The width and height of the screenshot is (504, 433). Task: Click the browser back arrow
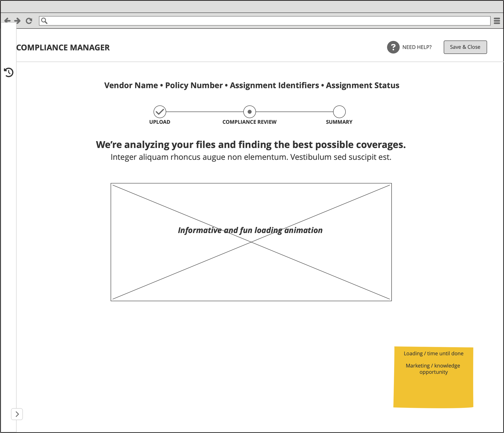(x=7, y=21)
